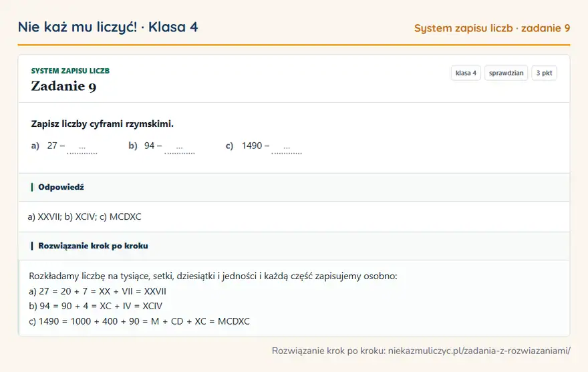Click the orange divider line under the header
The width and height of the screenshot is (588, 372).
click(294, 45)
